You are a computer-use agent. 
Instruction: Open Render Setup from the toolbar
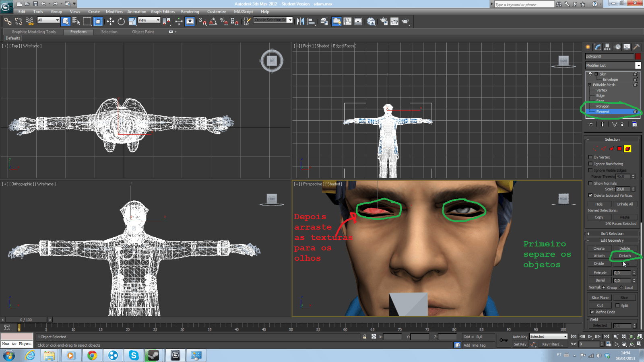coord(384,22)
